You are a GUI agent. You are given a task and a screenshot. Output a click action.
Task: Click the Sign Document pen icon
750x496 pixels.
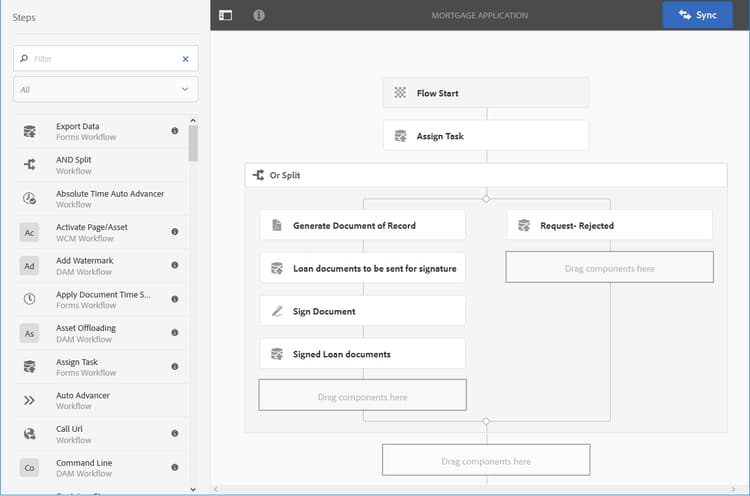(277, 311)
